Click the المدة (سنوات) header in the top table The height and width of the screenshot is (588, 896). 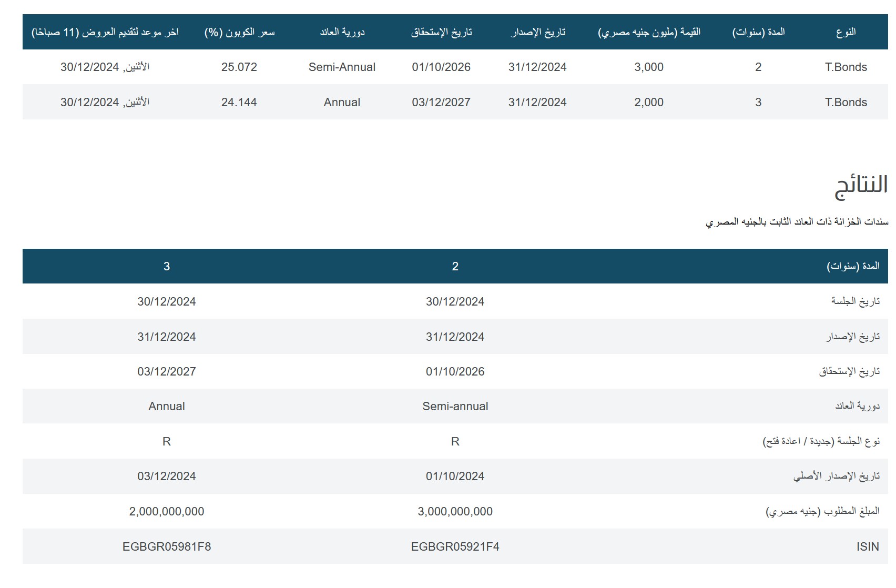pyautogui.click(x=758, y=32)
